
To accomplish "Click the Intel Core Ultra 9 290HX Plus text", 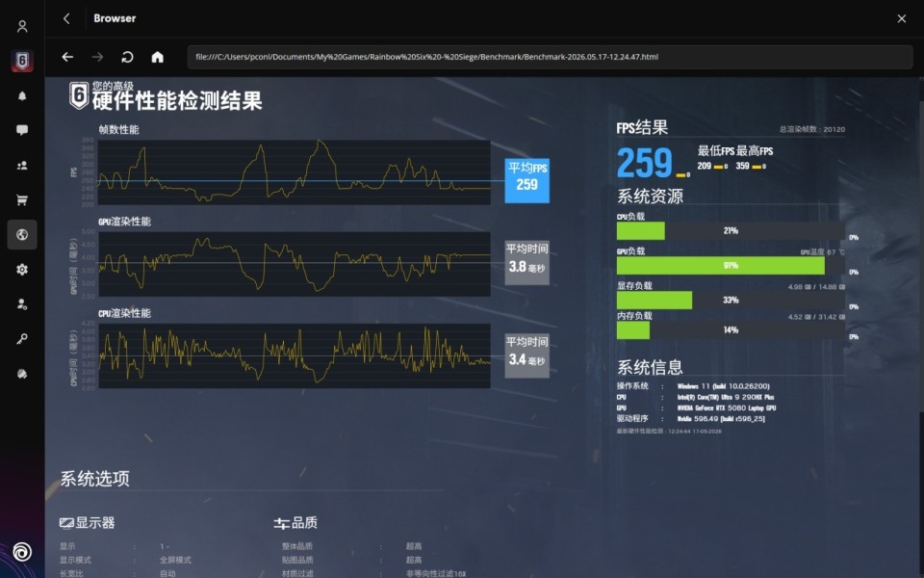I will (726, 397).
